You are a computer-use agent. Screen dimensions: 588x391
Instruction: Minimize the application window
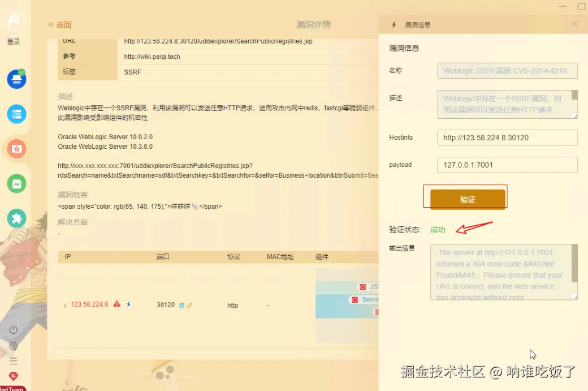tap(563, 6)
